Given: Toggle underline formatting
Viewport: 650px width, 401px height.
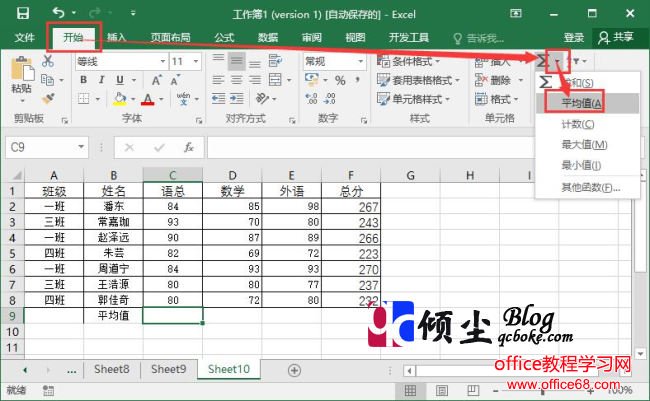Looking at the screenshot, I should (120, 80).
